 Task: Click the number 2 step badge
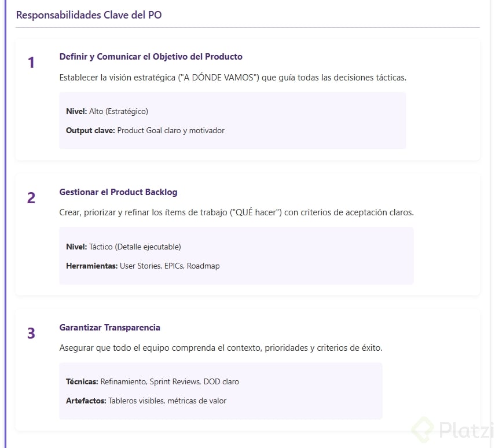click(x=31, y=198)
